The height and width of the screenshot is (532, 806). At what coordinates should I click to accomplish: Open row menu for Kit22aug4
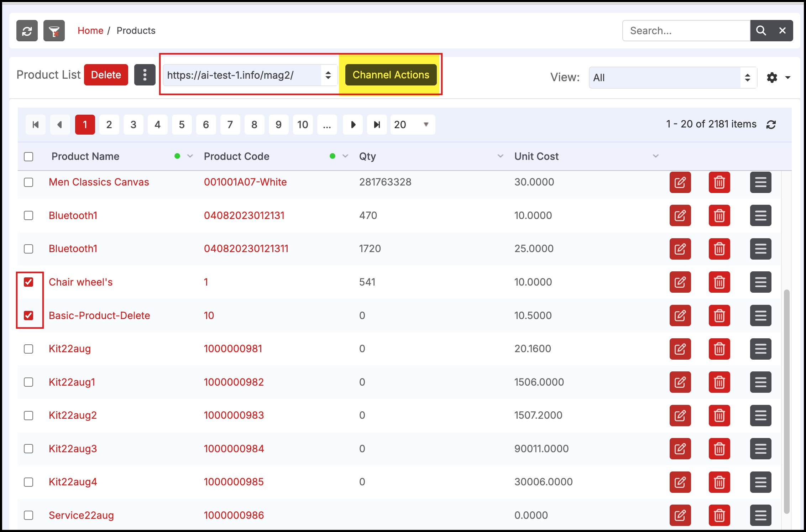760,482
